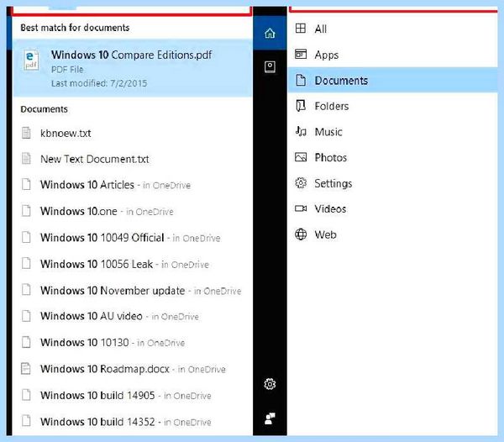Open Windows 10 AU video result
Screen dimensions: 504x442
pyautogui.click(x=133, y=316)
